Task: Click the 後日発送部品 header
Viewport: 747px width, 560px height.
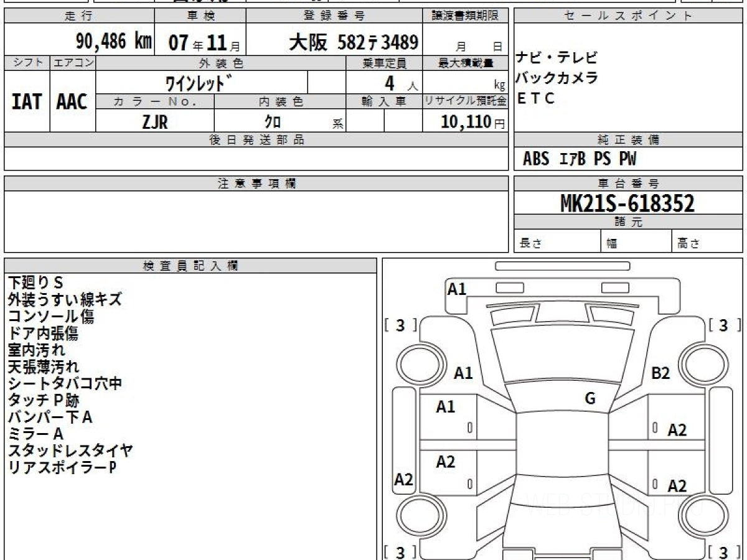Action: pos(256,140)
